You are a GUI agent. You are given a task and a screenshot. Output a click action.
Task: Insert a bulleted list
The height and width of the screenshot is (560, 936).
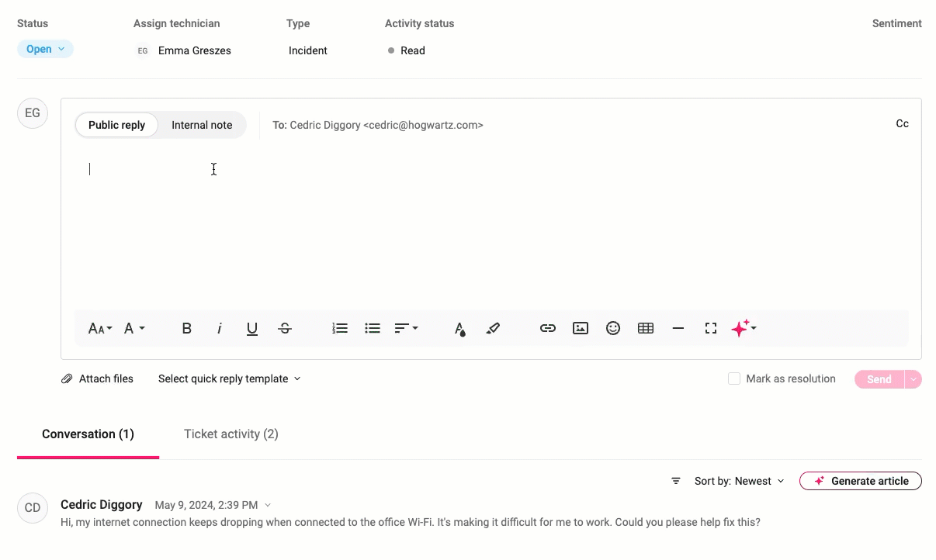coord(373,329)
